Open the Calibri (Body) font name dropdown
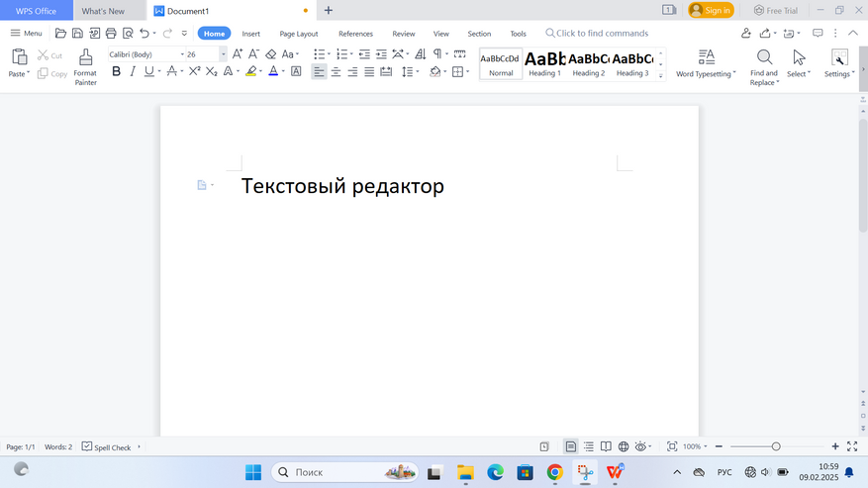868x488 pixels. click(146, 54)
